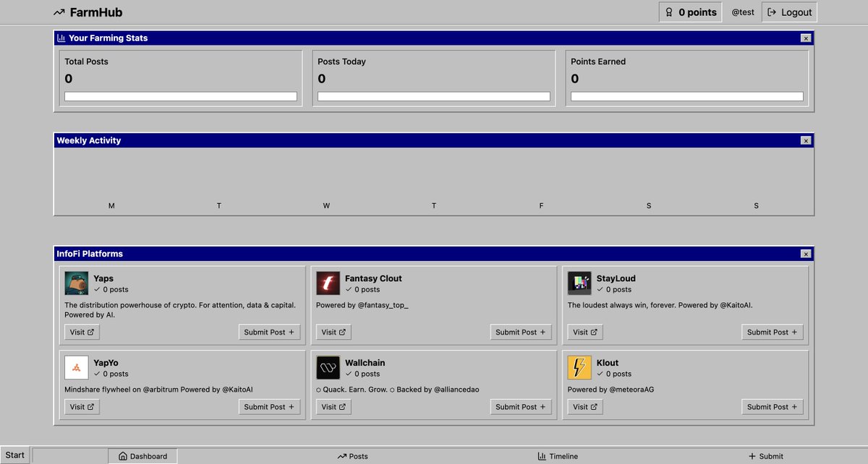Switch to the Posts tab
The image size is (868, 464).
(x=352, y=456)
